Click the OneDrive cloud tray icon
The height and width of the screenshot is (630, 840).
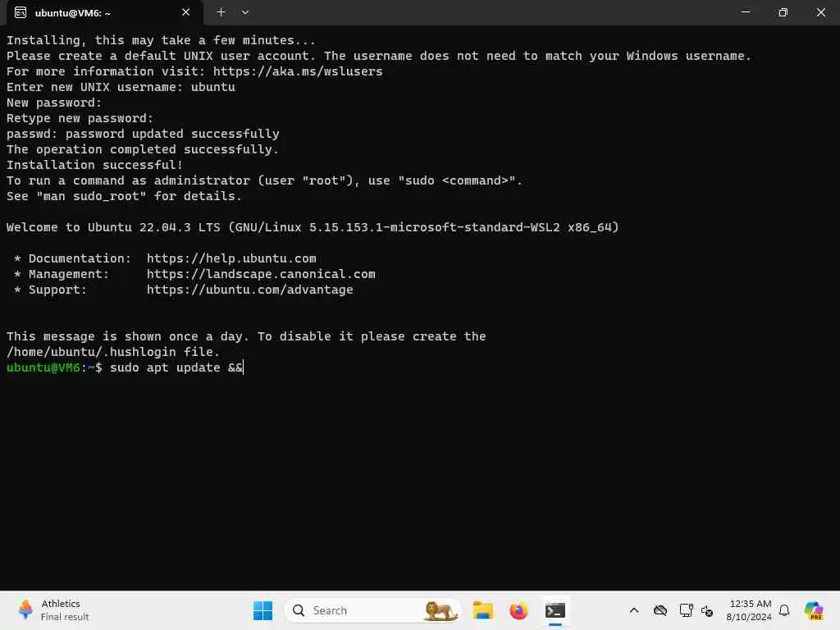click(660, 610)
